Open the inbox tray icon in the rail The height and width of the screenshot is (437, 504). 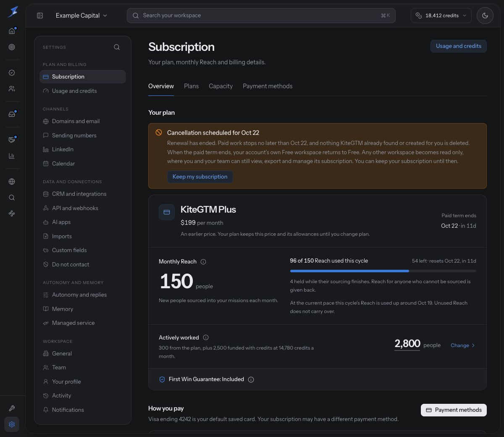(12, 114)
